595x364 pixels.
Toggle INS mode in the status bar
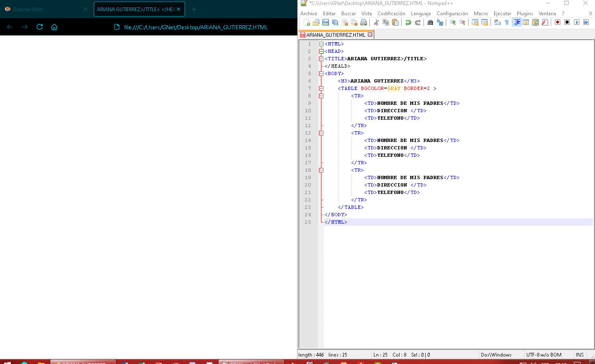tap(580, 355)
